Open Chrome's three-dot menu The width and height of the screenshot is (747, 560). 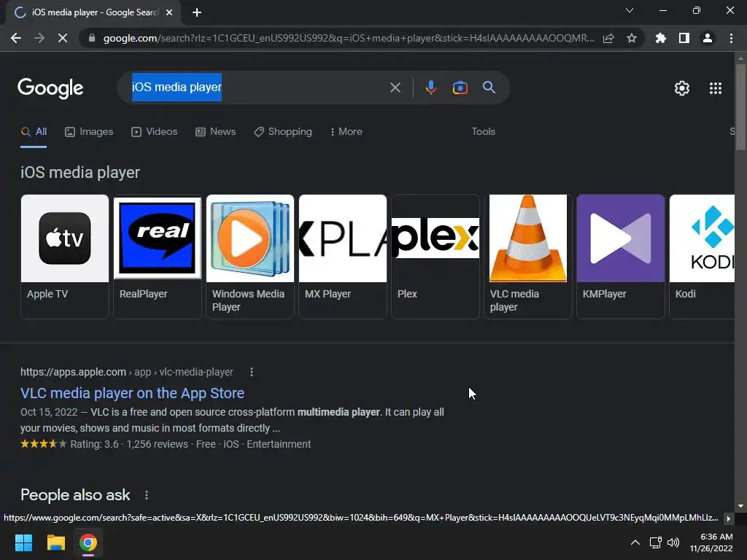[731, 38]
